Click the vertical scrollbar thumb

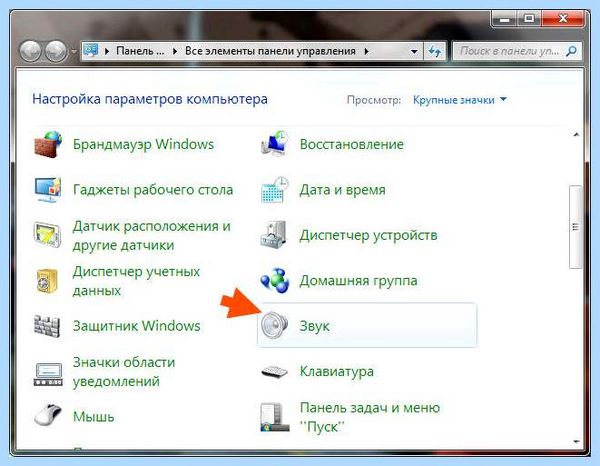tap(576, 227)
